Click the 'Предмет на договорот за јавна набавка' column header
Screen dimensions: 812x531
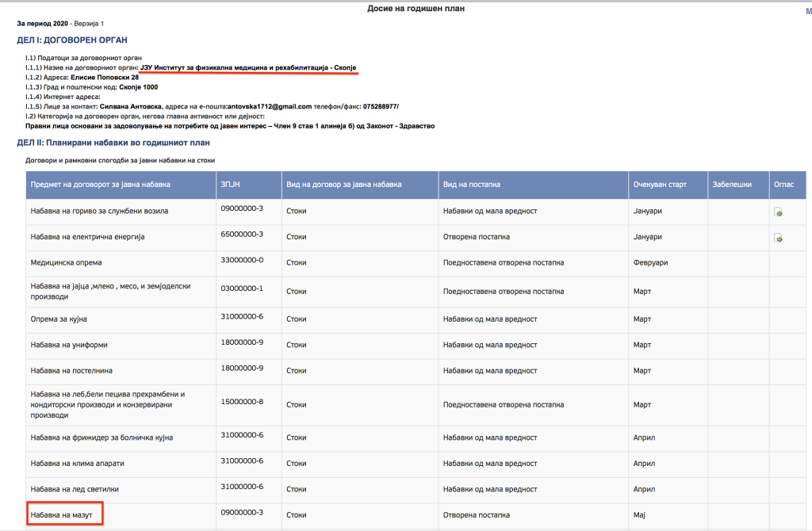(x=121, y=185)
